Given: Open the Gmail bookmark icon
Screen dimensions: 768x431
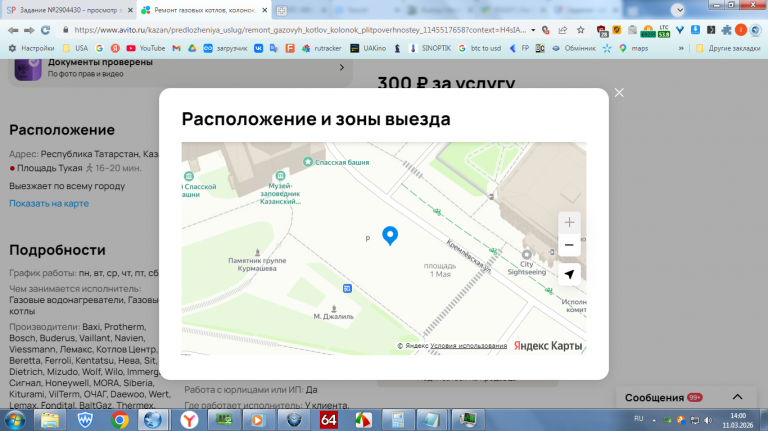Looking at the screenshot, I should pyautogui.click(x=176, y=48).
